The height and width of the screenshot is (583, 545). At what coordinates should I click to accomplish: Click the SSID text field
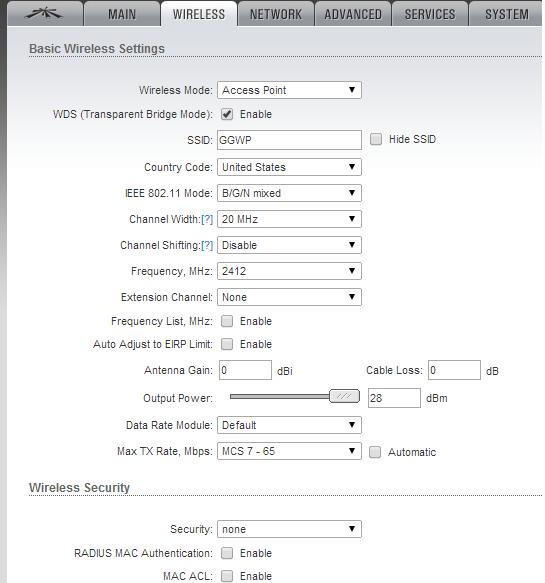289,140
